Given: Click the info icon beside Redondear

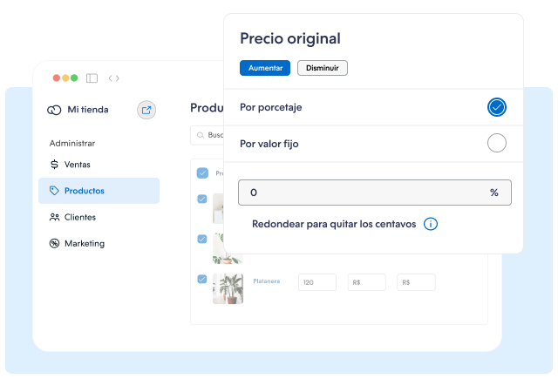Looking at the screenshot, I should click(x=430, y=224).
